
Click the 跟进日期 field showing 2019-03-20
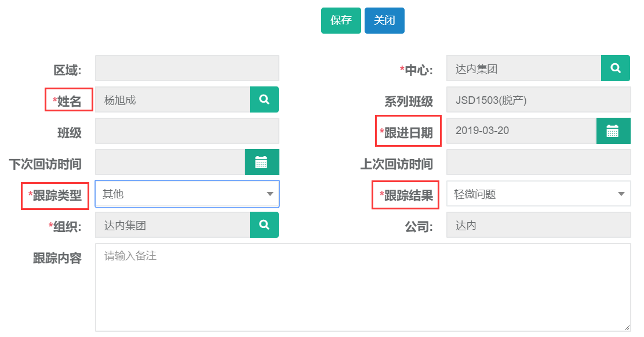point(521,131)
